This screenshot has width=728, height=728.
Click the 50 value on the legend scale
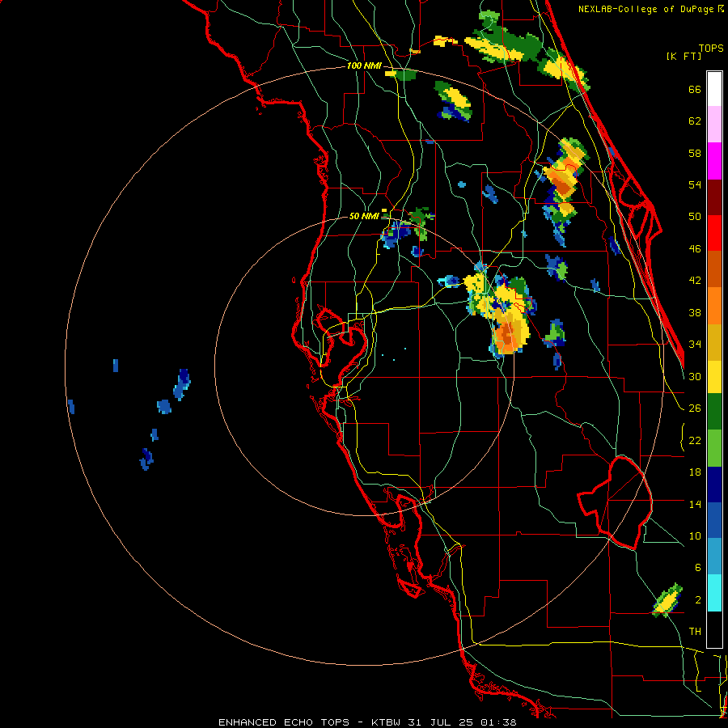(695, 216)
